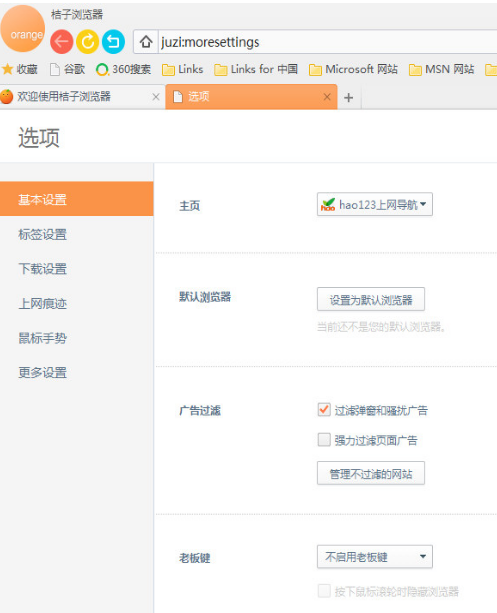Enable 强力过滤页面广告 checkbox
The image size is (497, 613).
click(324, 440)
